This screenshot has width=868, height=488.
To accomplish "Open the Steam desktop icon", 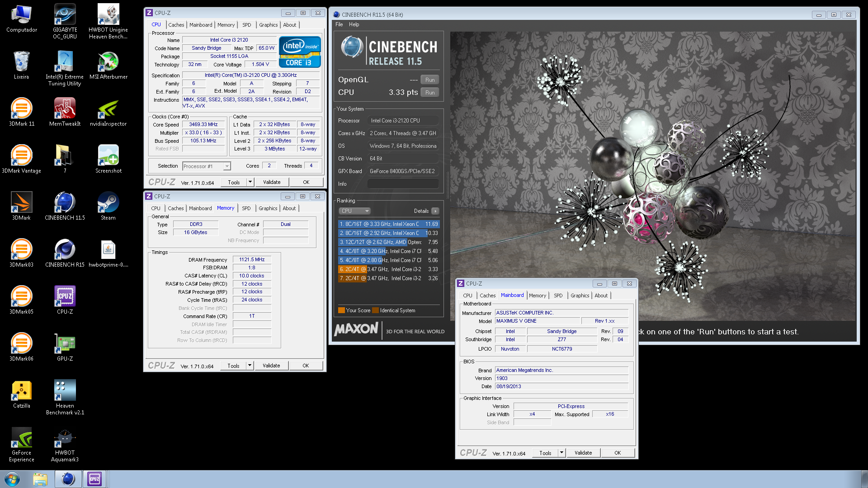I will 108,206.
